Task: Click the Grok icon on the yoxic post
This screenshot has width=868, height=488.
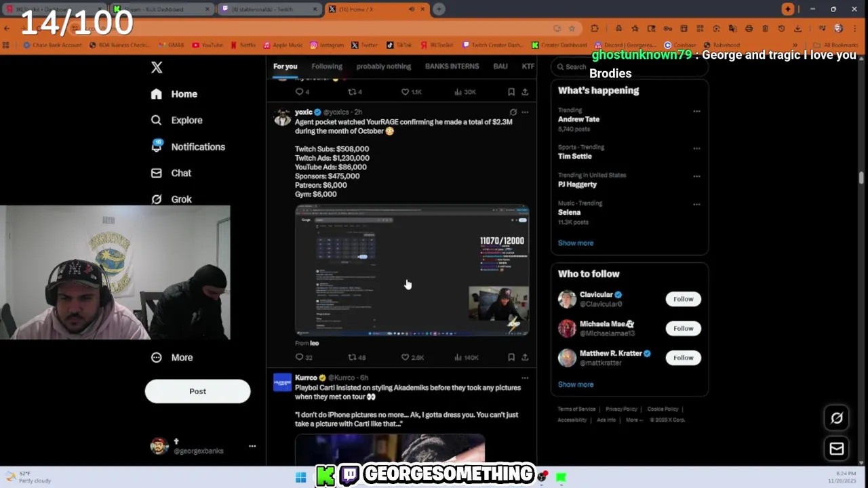Action: pos(513,113)
